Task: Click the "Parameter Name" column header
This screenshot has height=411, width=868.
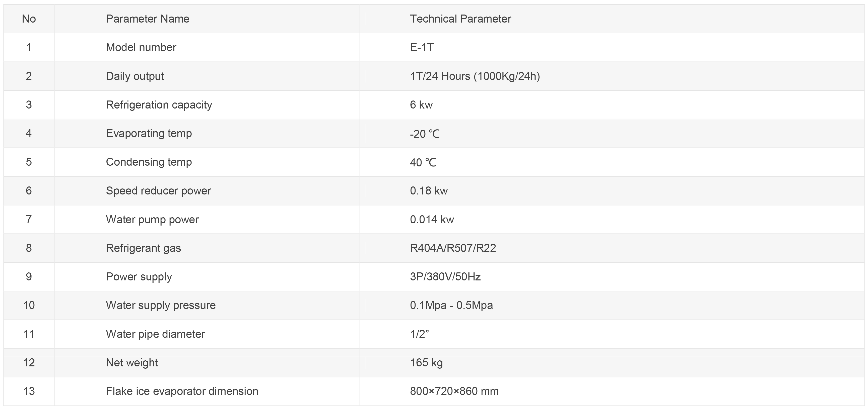Action: click(147, 19)
